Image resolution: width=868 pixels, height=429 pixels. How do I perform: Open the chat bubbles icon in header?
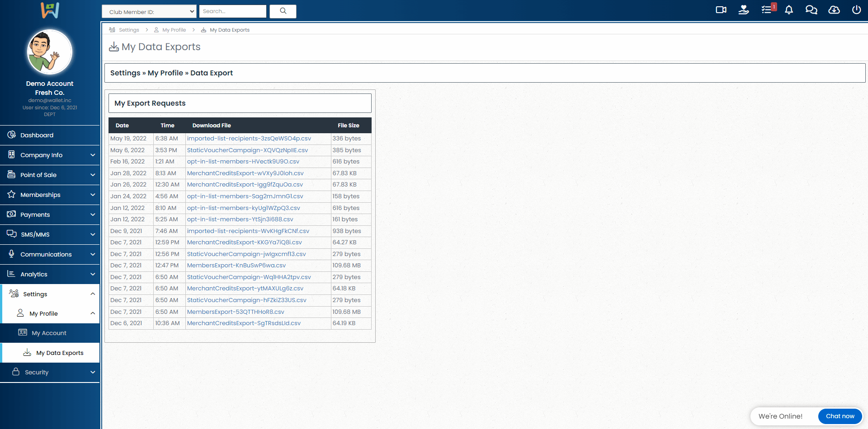[811, 10]
